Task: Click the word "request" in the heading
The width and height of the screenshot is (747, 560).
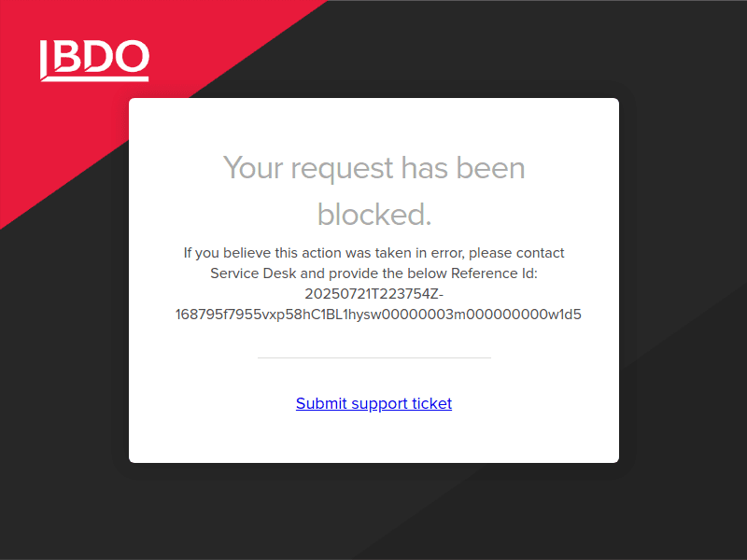Action: (342, 168)
